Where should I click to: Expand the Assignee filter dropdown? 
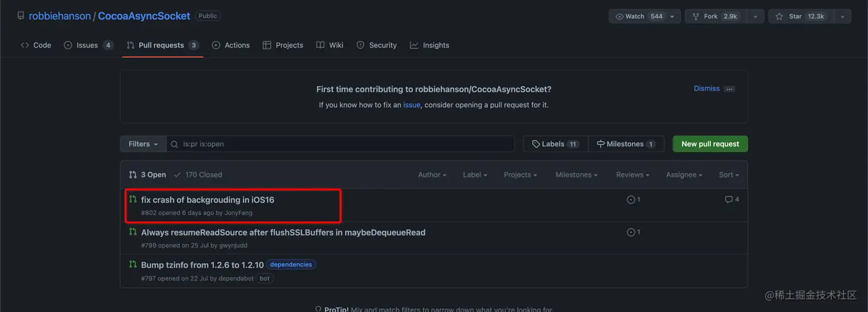(684, 175)
